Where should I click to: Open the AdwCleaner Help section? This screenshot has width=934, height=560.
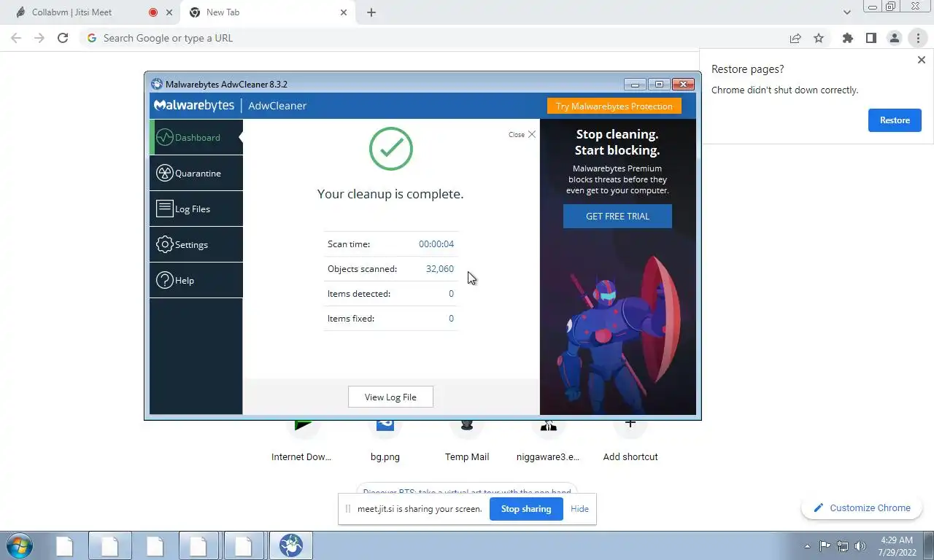click(x=196, y=280)
